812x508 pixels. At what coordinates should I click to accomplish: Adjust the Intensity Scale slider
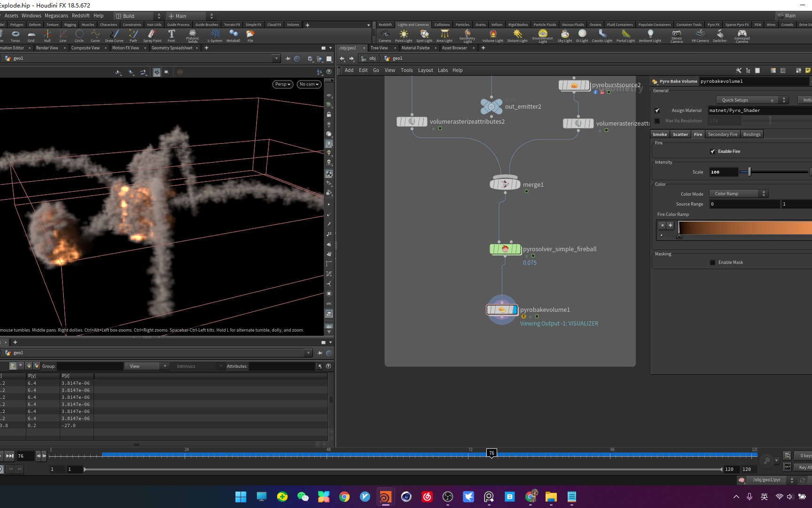click(x=750, y=172)
